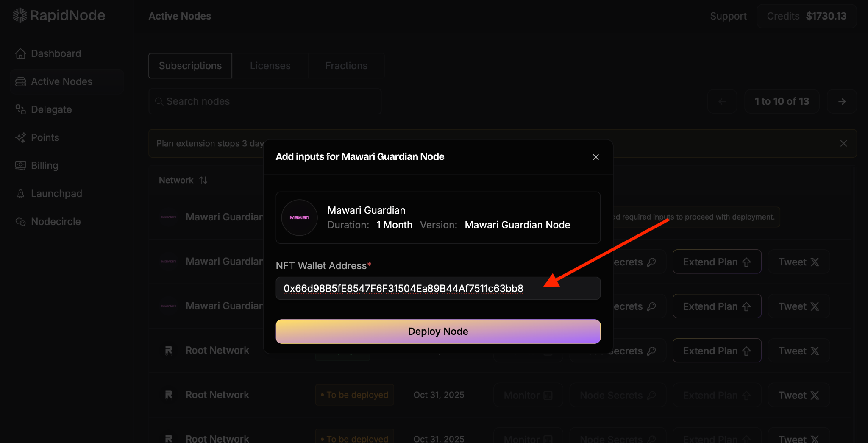
Task: Go to Points in the sidebar
Action: tap(45, 137)
